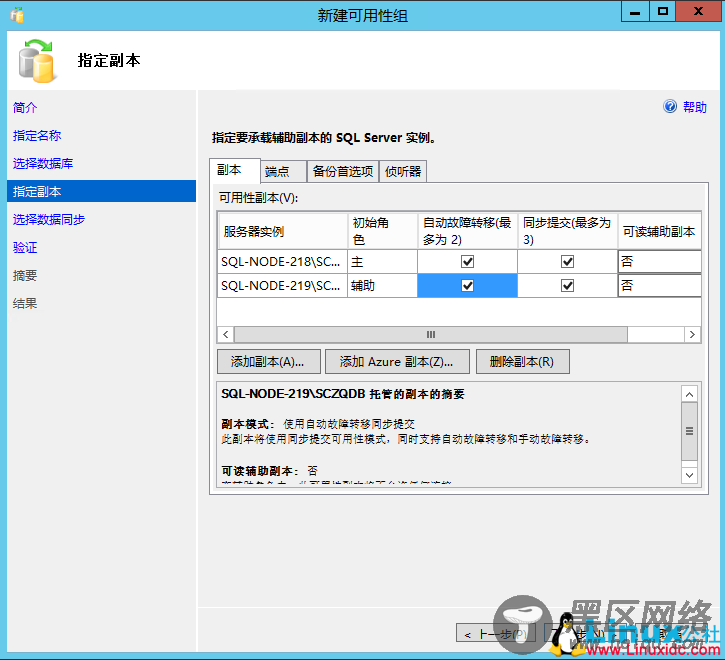Open readable secondary dropdown for SQL-NODE-219

click(659, 285)
